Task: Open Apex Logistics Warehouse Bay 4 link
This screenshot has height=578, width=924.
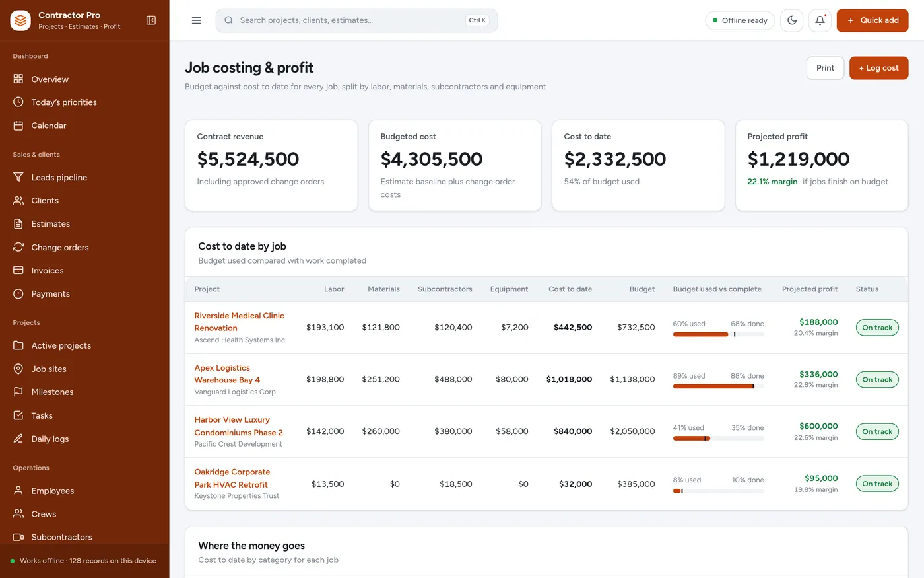Action: point(227,374)
